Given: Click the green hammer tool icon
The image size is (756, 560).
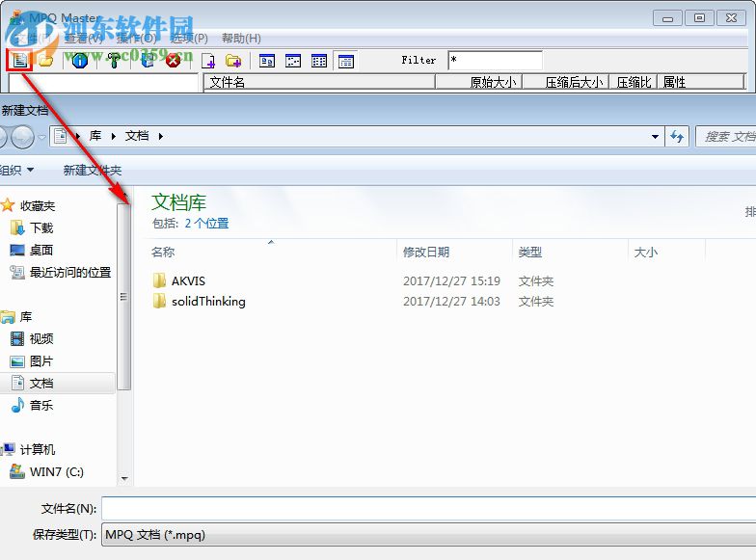Looking at the screenshot, I should (114, 61).
